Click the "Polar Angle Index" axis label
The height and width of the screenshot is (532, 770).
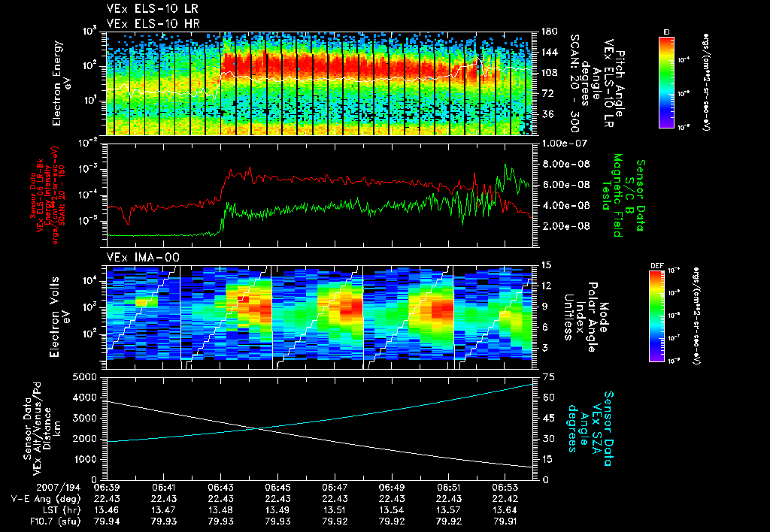pyautogui.click(x=587, y=317)
